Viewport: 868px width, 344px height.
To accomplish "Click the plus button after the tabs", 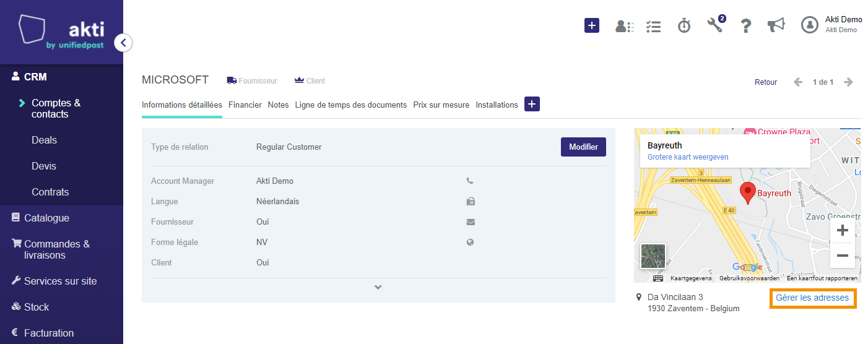I will 532,104.
